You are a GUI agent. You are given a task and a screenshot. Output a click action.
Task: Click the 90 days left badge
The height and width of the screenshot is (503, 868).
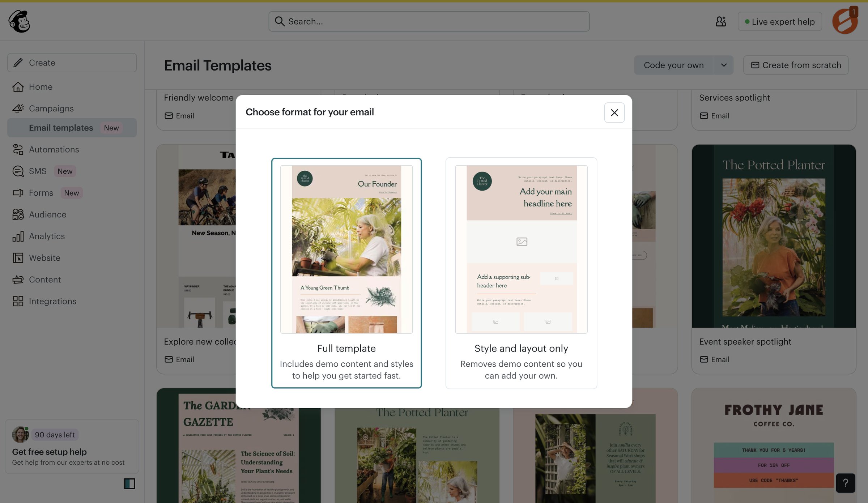click(55, 435)
